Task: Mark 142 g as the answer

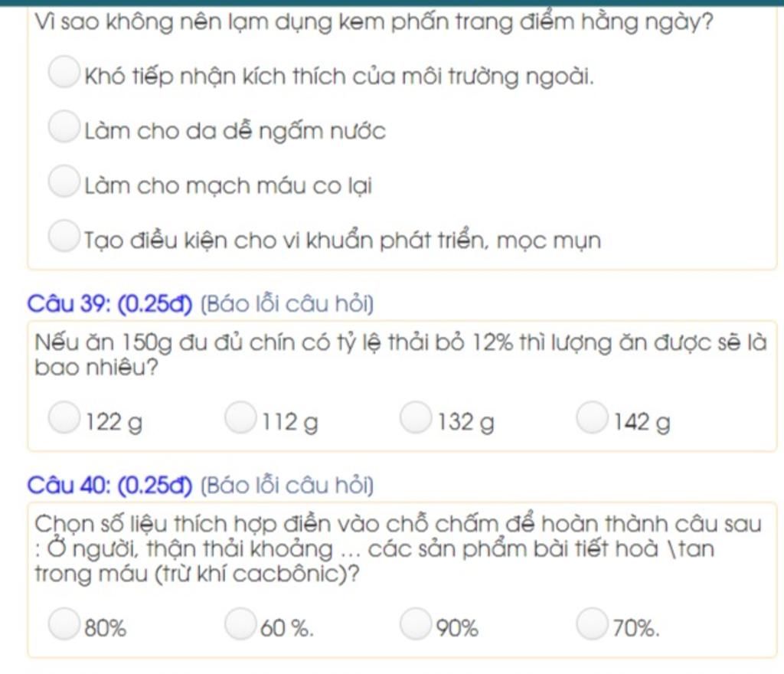Action: pos(592,417)
